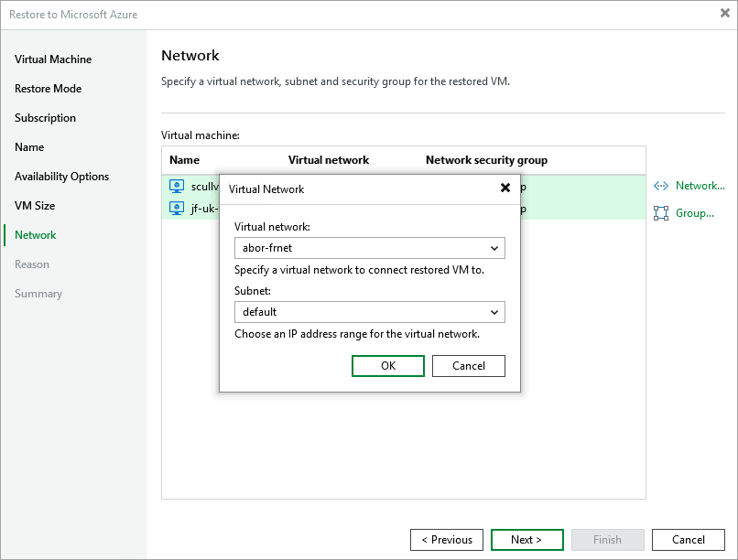Viewport: 738px width, 560px height.
Task: Click the VM icon beside jf-uk row
Action: click(177, 209)
